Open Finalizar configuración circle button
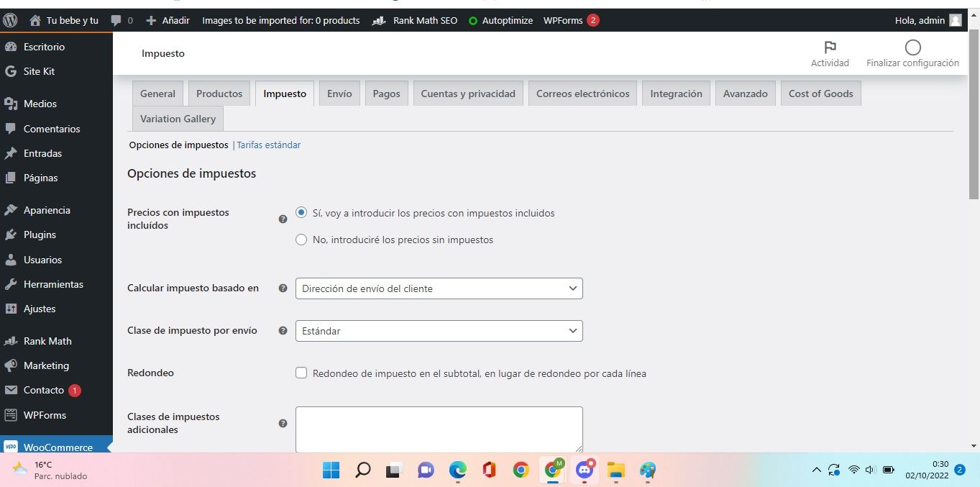This screenshot has width=980, height=487. (912, 54)
